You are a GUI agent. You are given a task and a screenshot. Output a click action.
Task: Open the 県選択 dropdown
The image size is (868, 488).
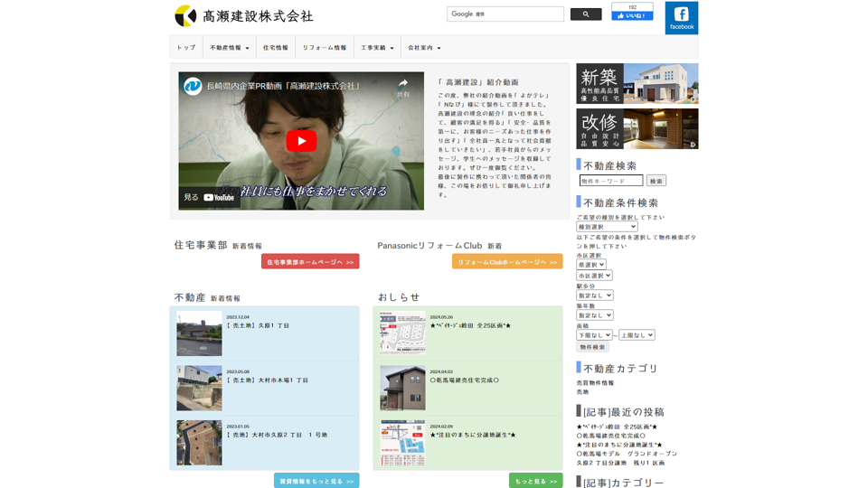(x=591, y=265)
